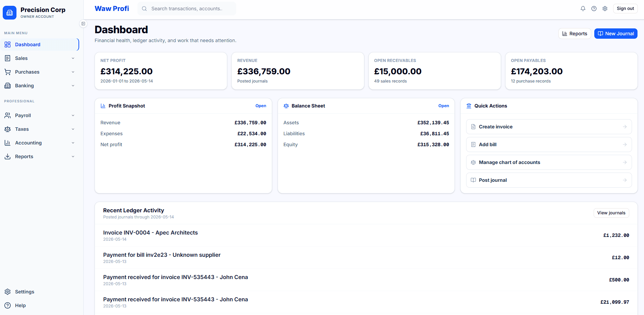Viewport: 644px width, 315px height.
Task: Expand the Purchases menu chevron
Action: tap(73, 72)
